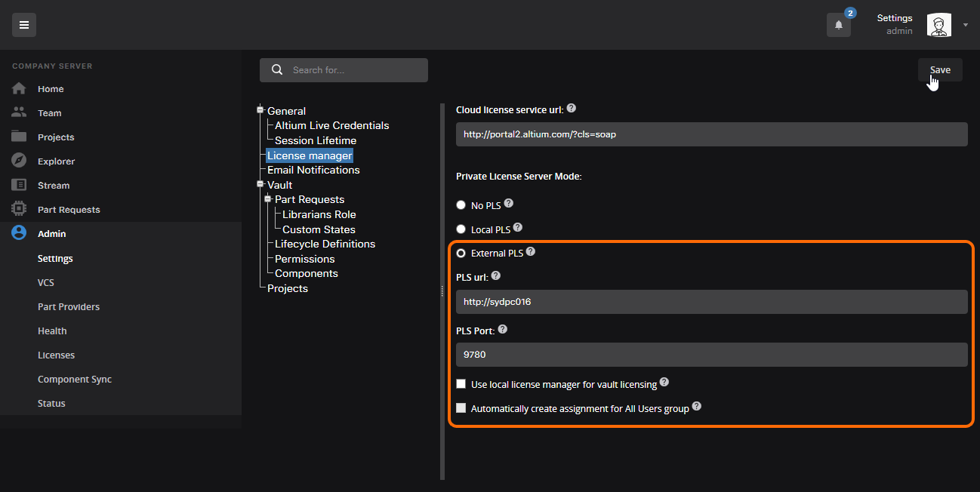
Task: Click the hamburger menu icon
Action: (24, 25)
